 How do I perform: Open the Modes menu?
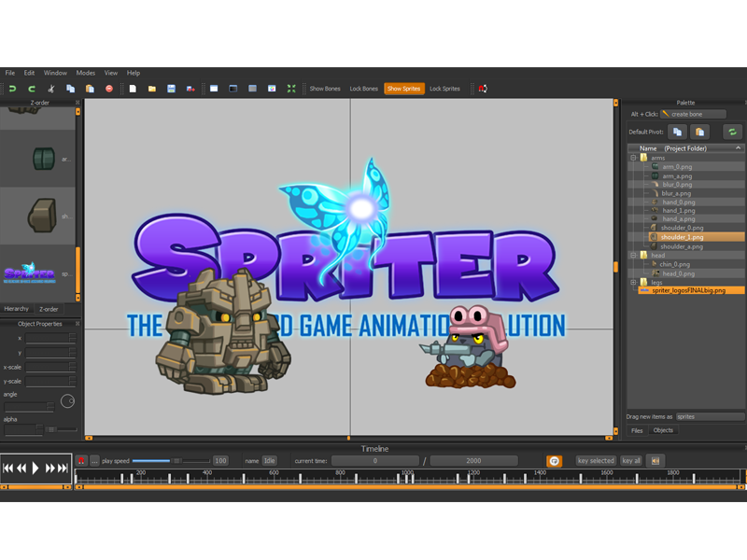85,72
